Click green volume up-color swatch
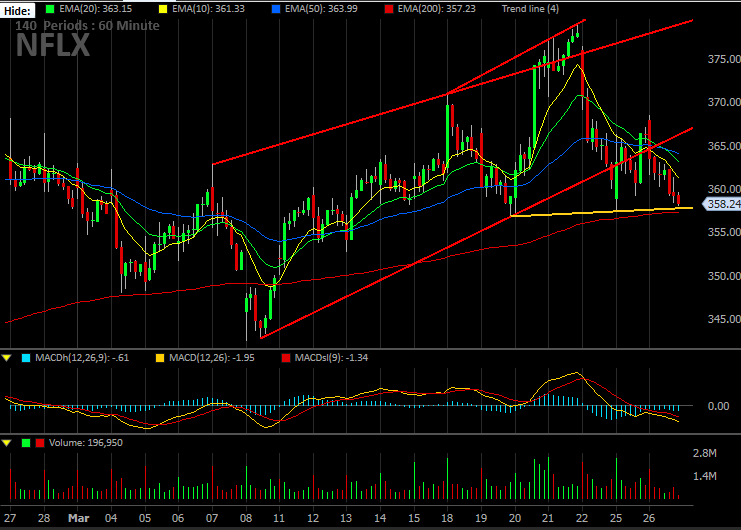 (26, 443)
